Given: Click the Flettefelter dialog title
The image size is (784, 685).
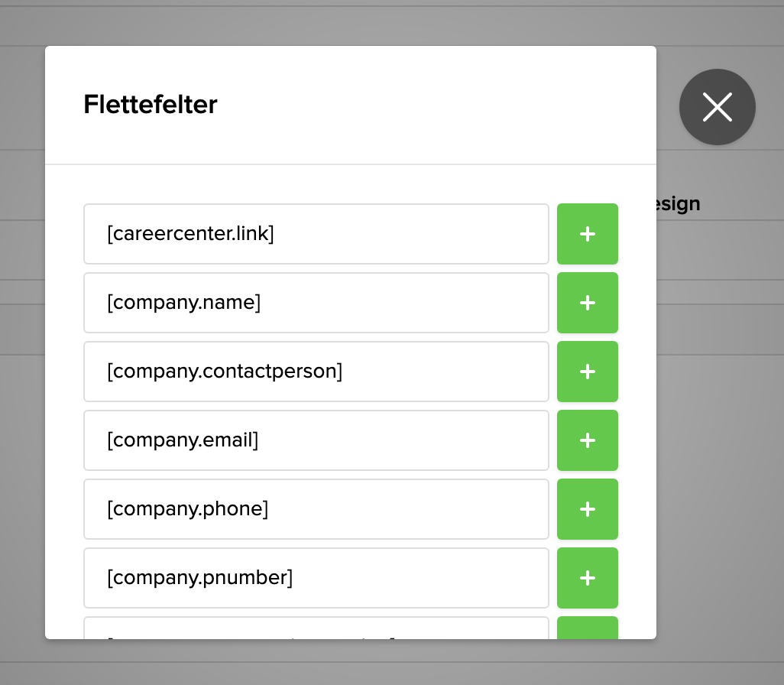Looking at the screenshot, I should point(150,105).
